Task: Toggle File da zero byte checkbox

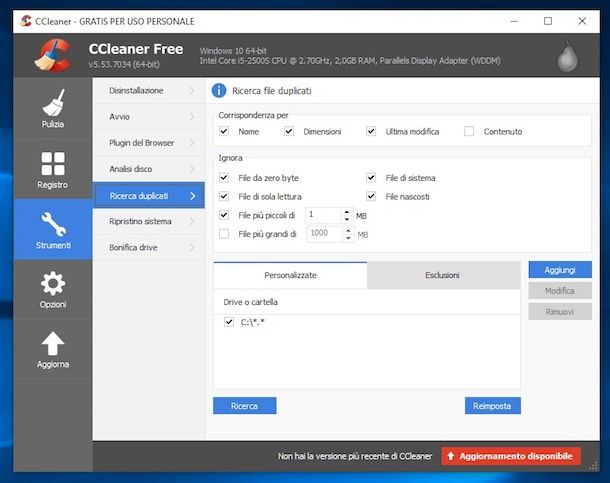Action: (224, 178)
